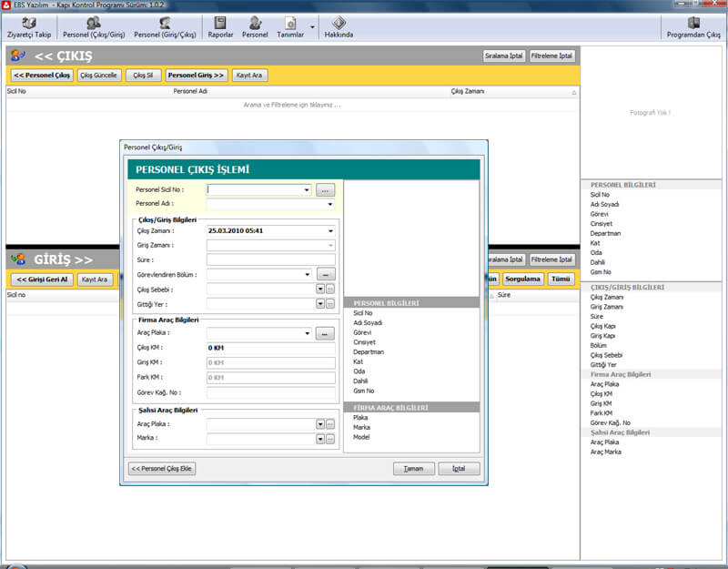Click the Personel Giriş >> tab button
Viewport: 728px width, 569px height.
click(197, 76)
